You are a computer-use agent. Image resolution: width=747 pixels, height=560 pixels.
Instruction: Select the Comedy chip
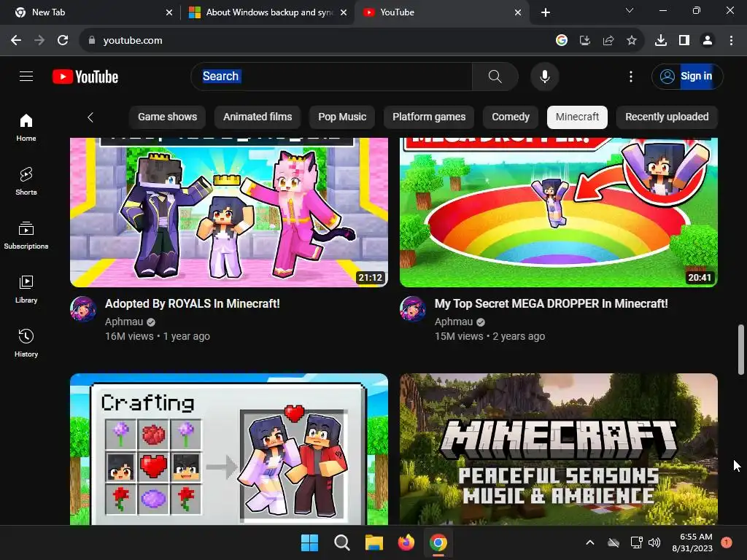click(x=510, y=117)
